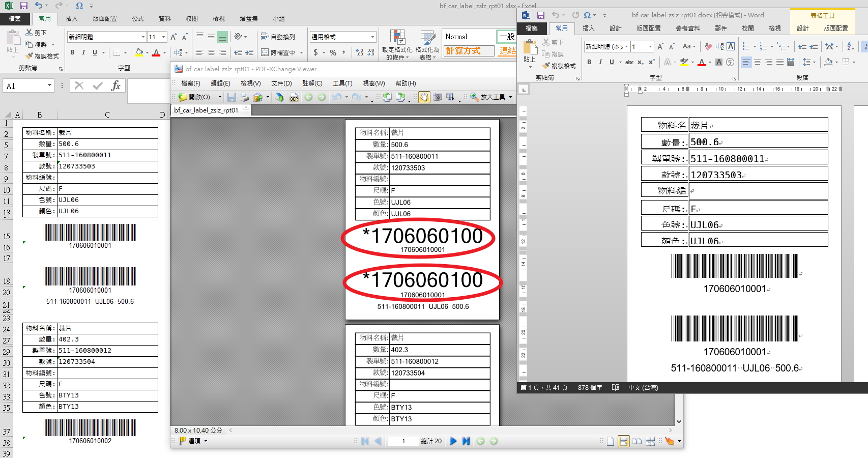Viewport: 868px width, 458px height.
Task: Click Excel's text orientation icon
Action: 238,37
